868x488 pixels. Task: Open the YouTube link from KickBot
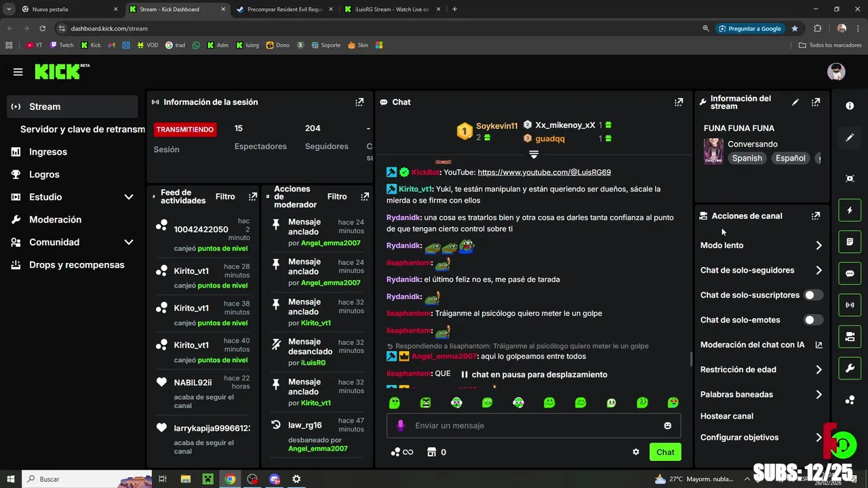point(544,172)
